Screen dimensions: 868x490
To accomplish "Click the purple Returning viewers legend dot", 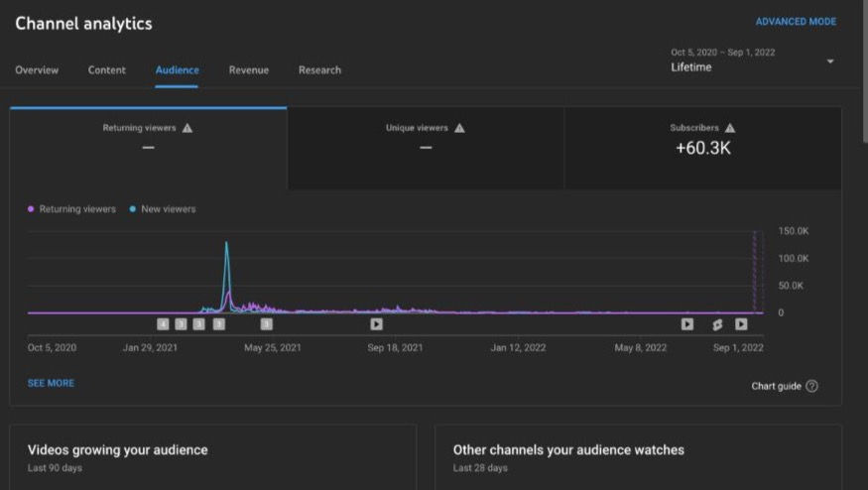I will 31,208.
